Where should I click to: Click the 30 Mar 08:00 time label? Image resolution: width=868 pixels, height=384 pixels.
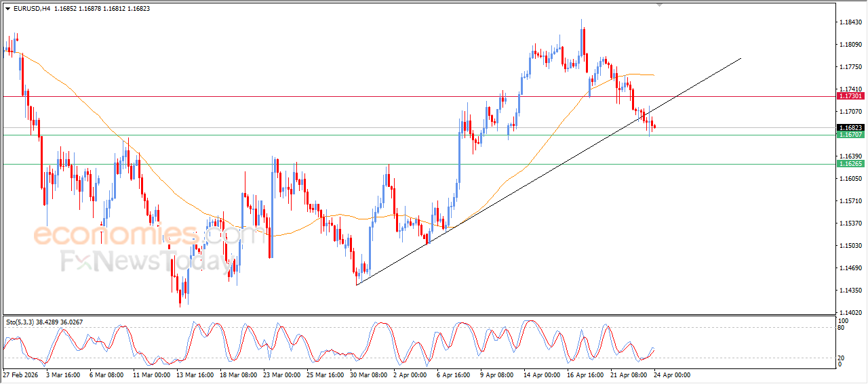pyautogui.click(x=368, y=375)
